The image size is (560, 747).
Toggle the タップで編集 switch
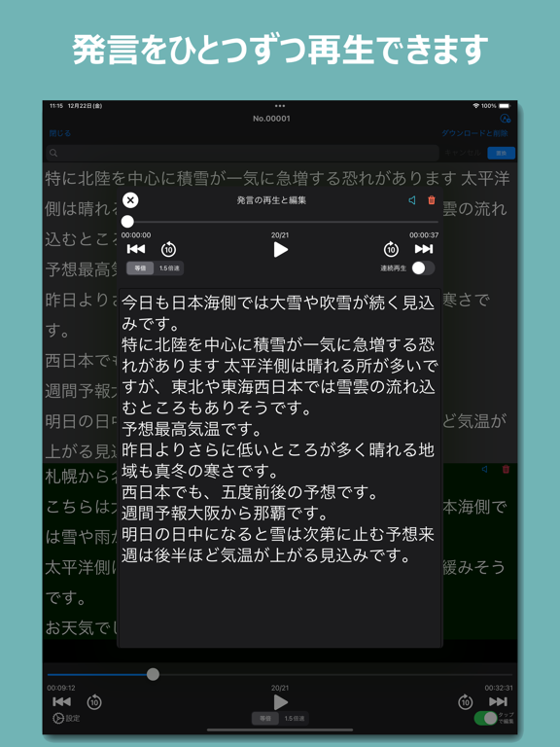click(486, 719)
